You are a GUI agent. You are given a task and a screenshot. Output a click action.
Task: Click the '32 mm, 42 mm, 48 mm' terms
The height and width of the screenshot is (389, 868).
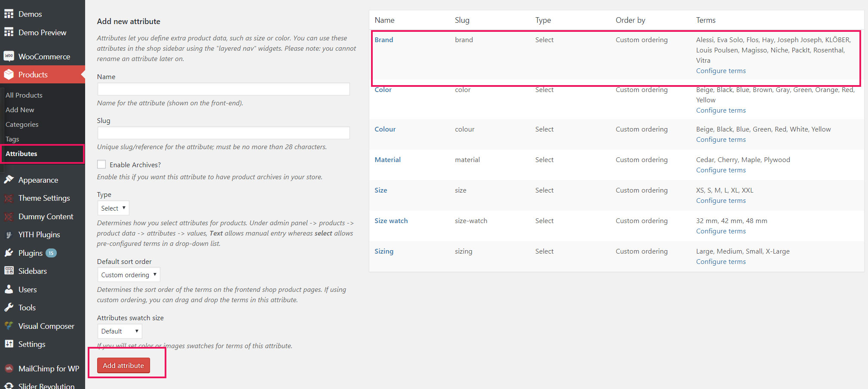tap(732, 221)
